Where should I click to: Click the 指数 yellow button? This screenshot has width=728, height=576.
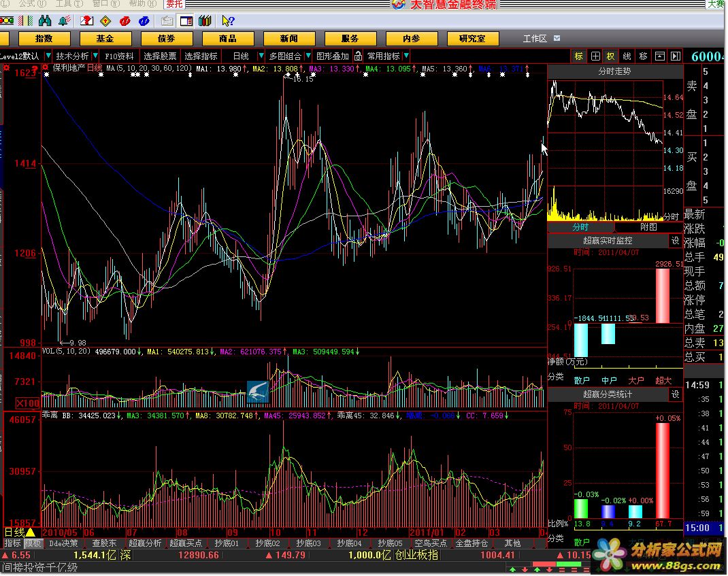44,39
